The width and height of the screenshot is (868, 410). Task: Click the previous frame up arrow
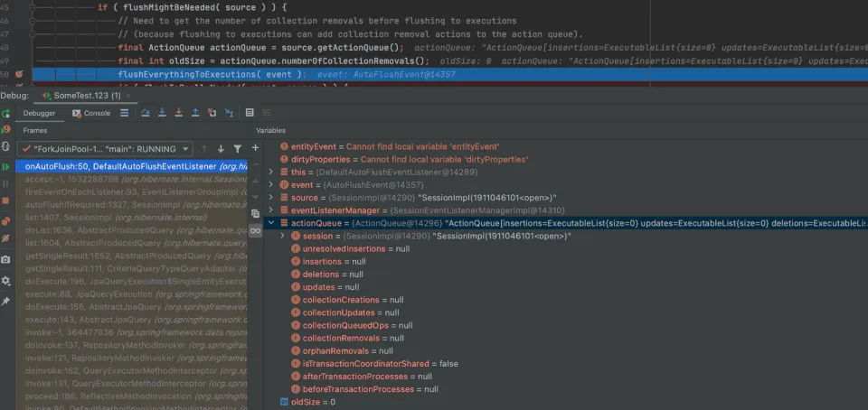click(x=204, y=149)
